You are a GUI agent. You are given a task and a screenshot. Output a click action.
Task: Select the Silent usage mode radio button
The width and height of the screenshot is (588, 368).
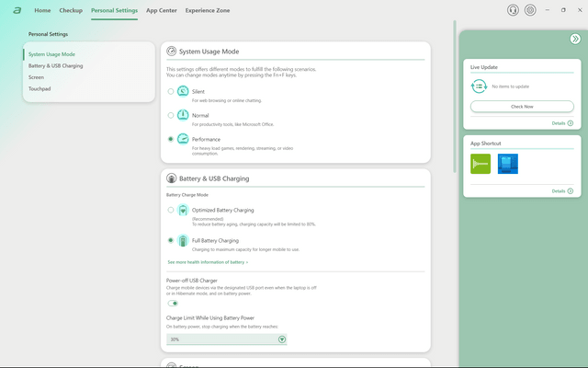coord(171,91)
